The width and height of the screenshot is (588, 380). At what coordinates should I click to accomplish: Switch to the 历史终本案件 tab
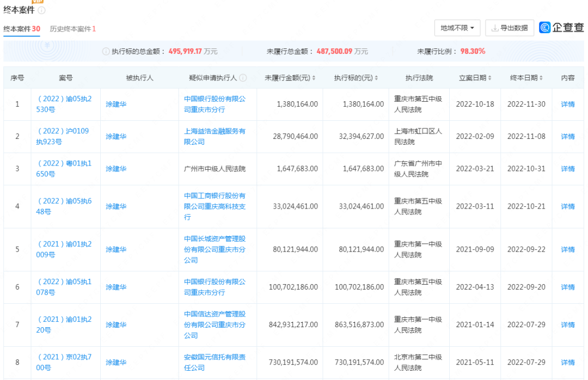click(x=72, y=29)
